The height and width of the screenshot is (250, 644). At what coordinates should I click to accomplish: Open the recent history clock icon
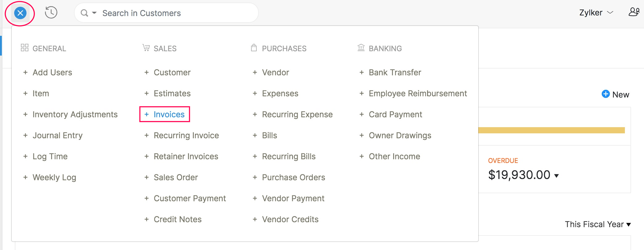coord(51,13)
